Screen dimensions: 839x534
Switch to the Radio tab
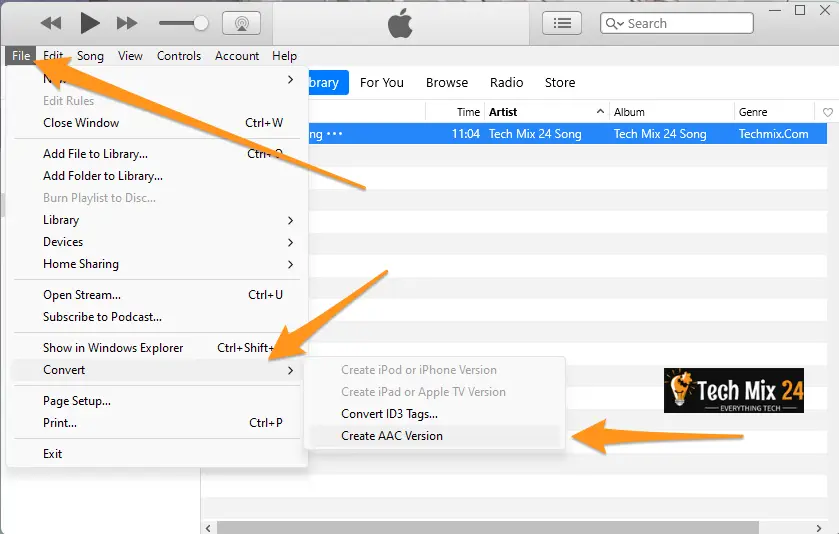pyautogui.click(x=506, y=82)
